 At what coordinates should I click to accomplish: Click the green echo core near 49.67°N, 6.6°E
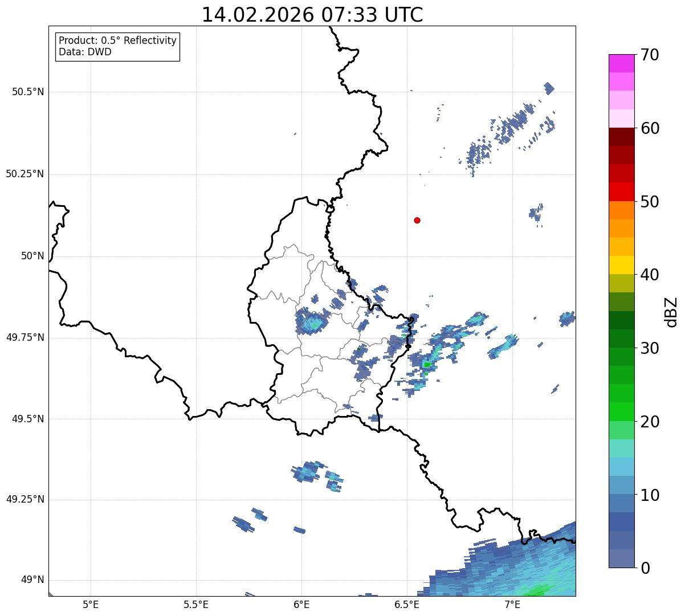pos(427,364)
